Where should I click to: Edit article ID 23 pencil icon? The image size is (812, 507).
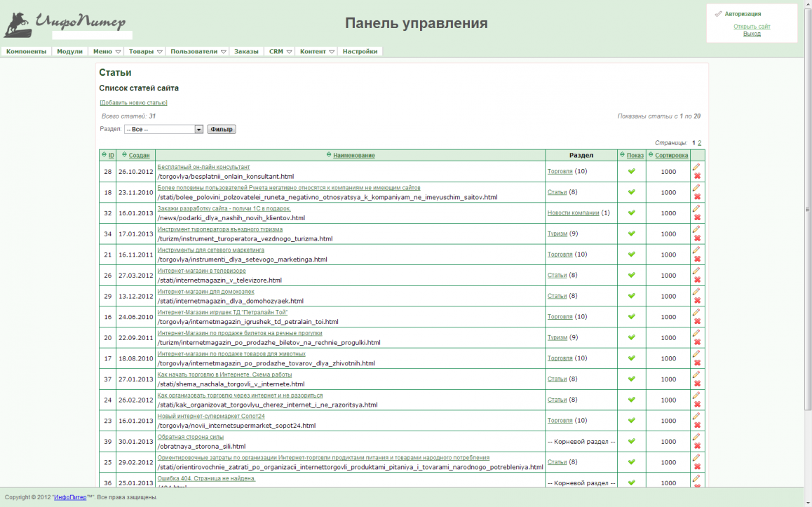click(x=696, y=415)
